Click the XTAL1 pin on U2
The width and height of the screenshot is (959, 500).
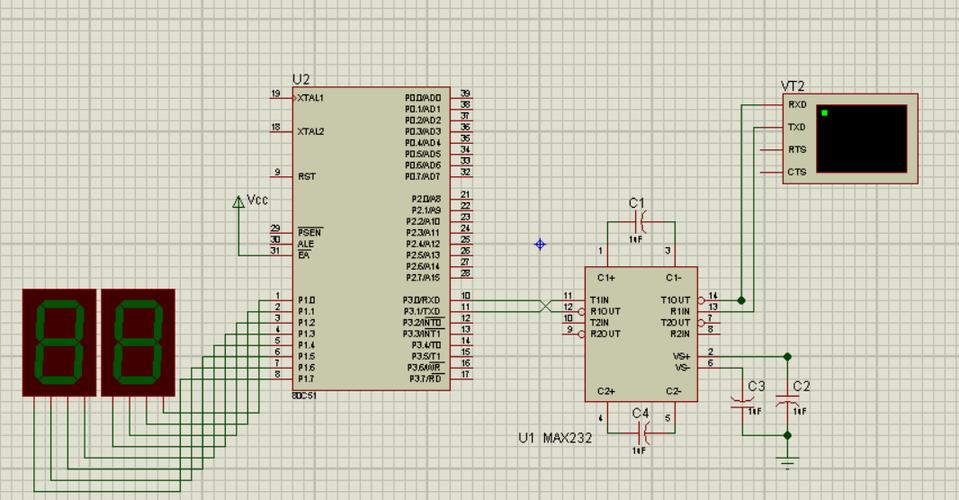pos(310,98)
